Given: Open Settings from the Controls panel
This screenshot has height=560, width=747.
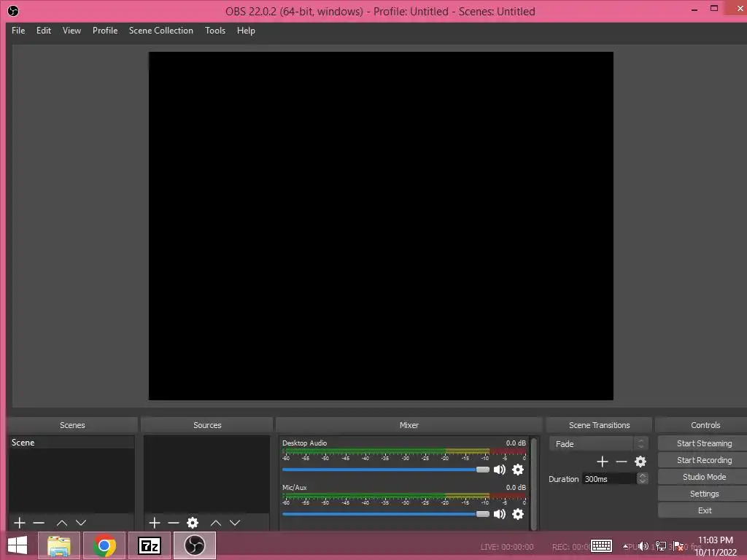Looking at the screenshot, I should coord(704,494).
